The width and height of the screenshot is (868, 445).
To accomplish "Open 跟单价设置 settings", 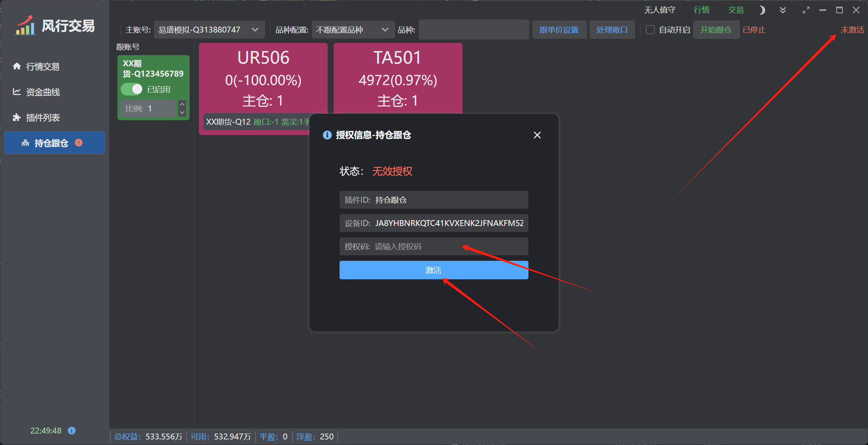I will coord(559,30).
